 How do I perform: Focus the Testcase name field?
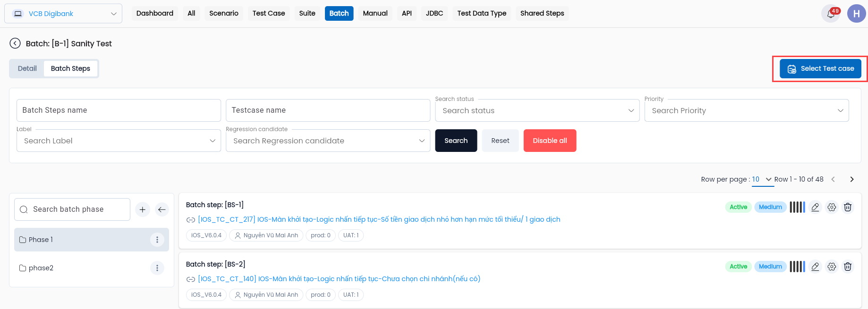coord(328,110)
